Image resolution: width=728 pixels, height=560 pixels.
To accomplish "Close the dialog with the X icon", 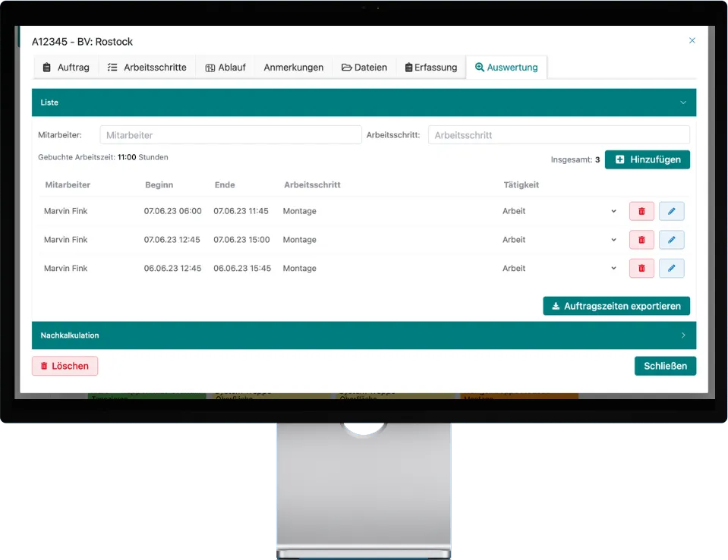I will click(692, 41).
